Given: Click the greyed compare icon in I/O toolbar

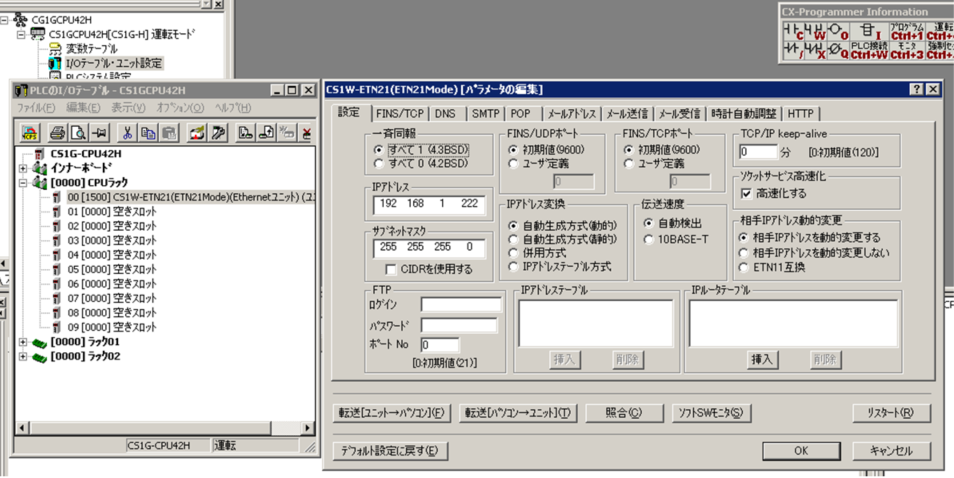Looking at the screenshot, I should (287, 133).
